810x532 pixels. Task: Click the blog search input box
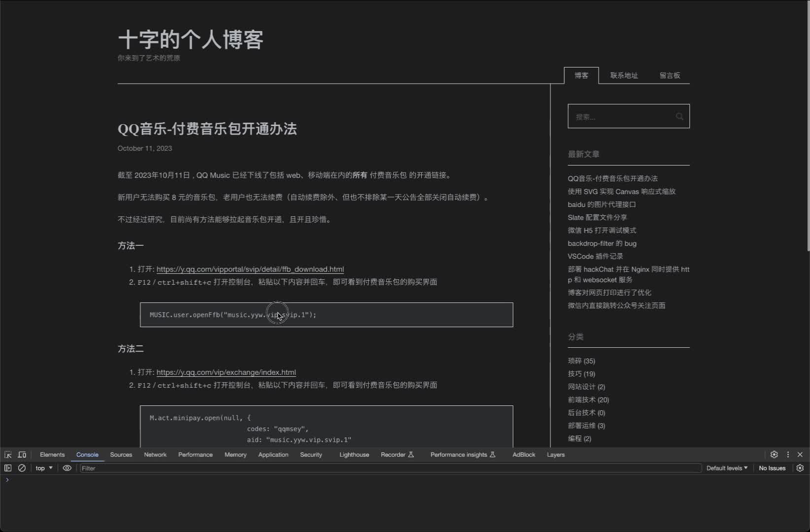tap(629, 116)
